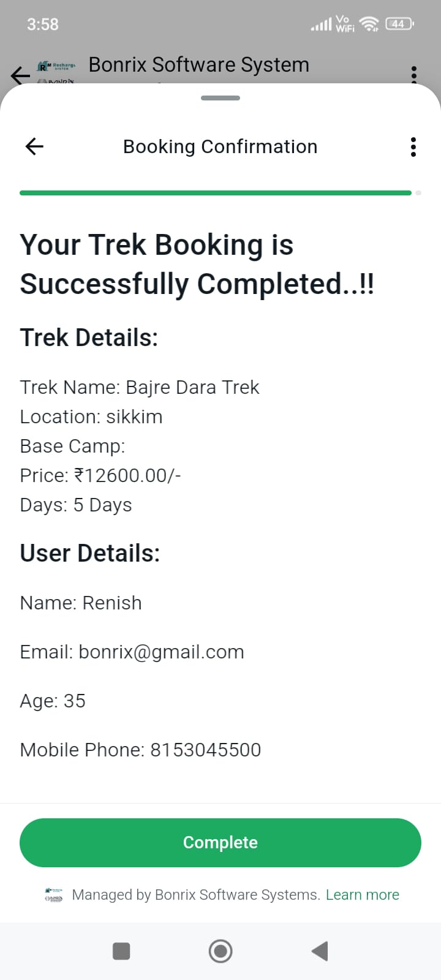Open the Bonrix chat overflow menu icon
Viewport: 441px width, 980px height.
[x=414, y=73]
